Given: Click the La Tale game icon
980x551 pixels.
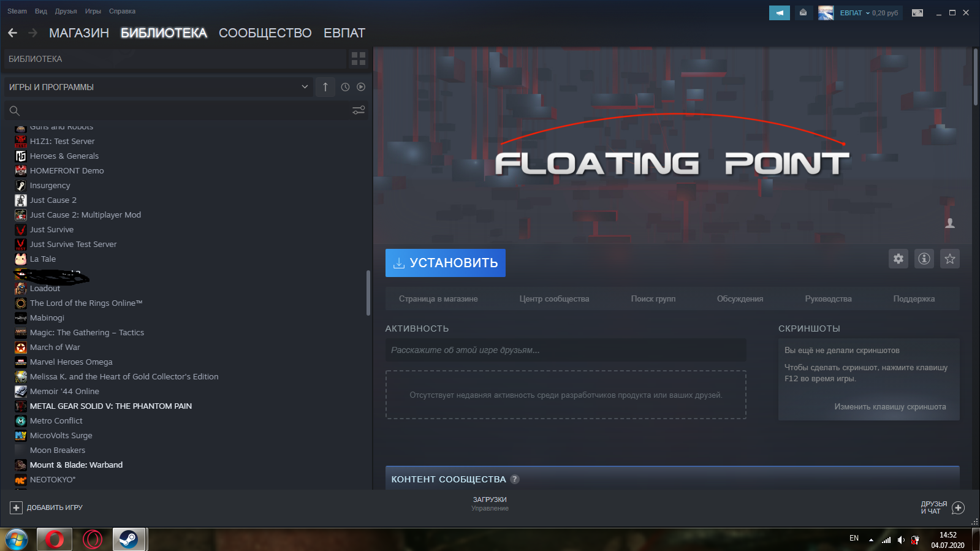Looking at the screenshot, I should (21, 259).
